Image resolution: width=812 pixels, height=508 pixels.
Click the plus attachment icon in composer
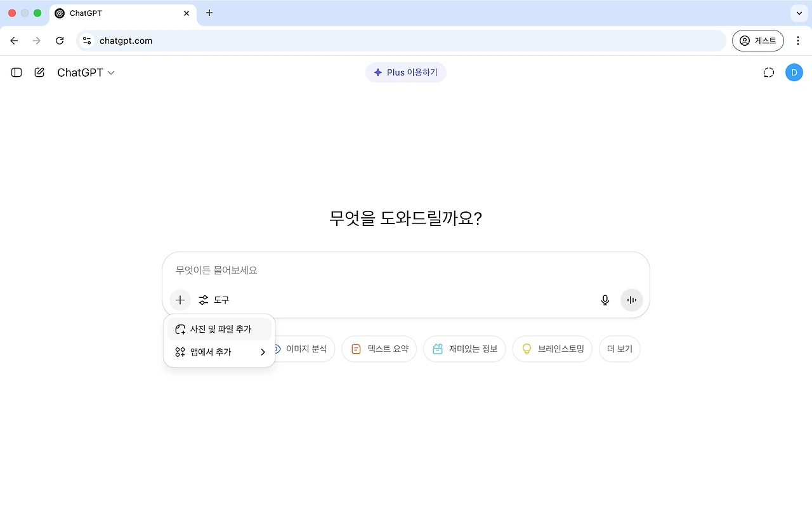click(180, 300)
